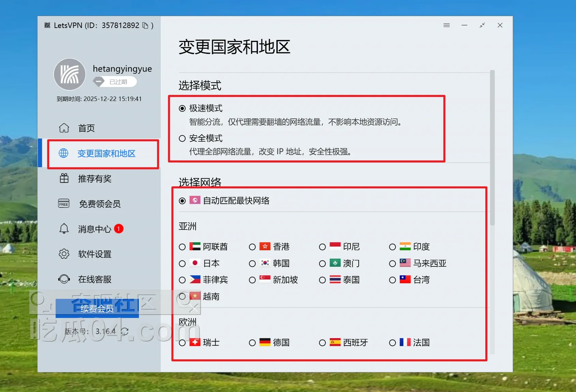Click the India flag icon
The height and width of the screenshot is (392, 576).
coord(405,246)
